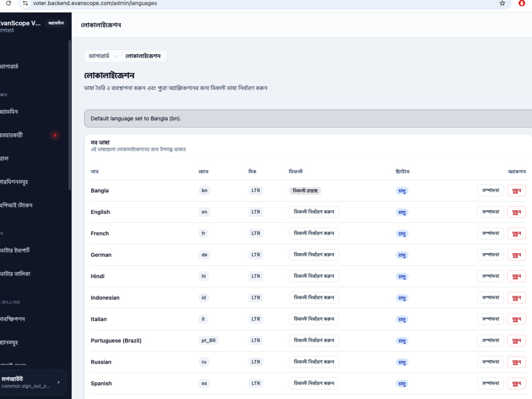Click the bn code badge
Screen dimensions: 532x399
pos(204,190)
